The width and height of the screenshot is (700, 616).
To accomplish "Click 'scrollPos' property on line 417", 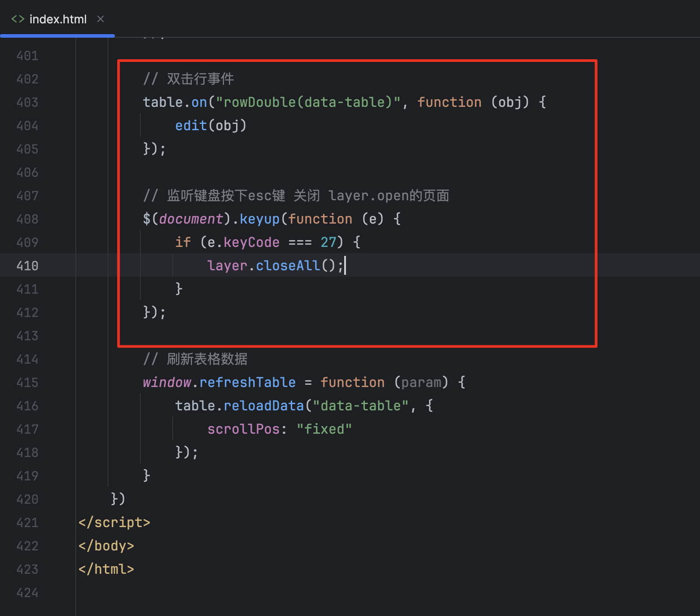I will [x=244, y=429].
